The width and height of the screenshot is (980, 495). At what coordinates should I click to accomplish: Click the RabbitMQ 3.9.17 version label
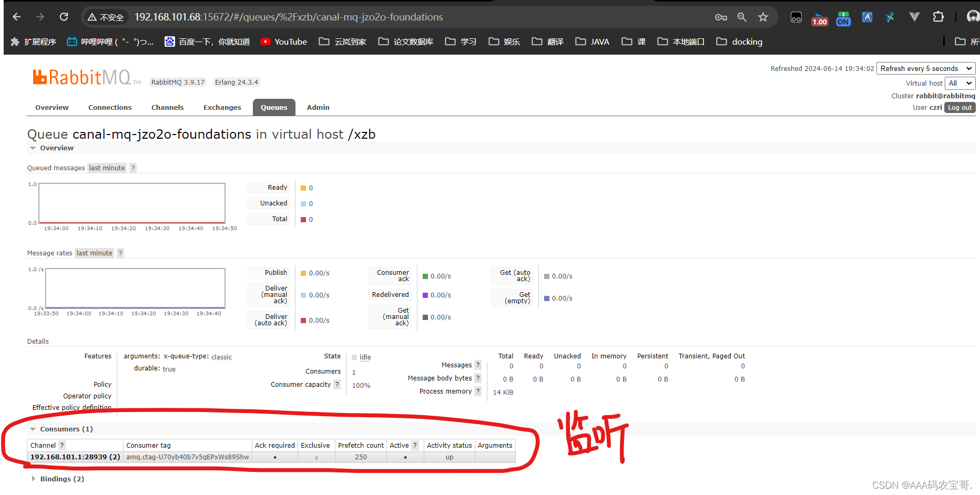tap(178, 82)
